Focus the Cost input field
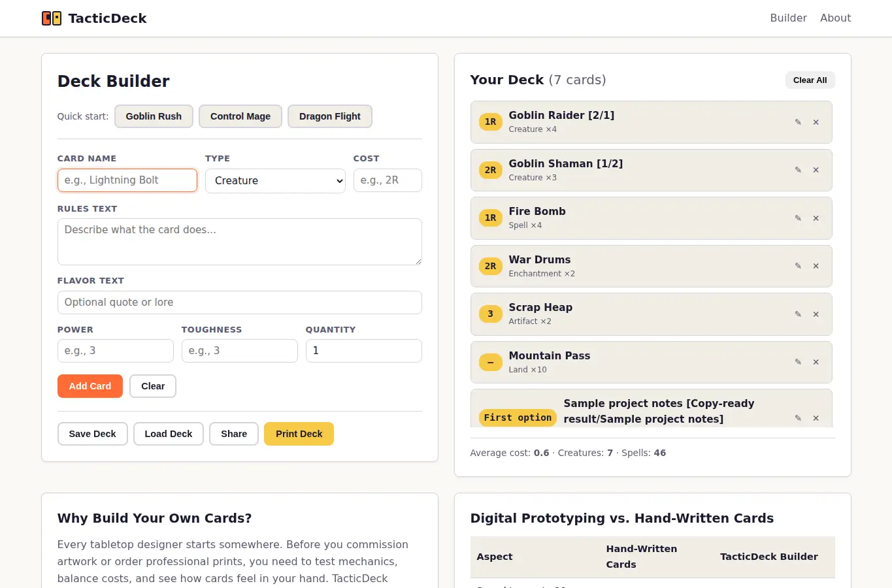The image size is (892, 588). pos(388,180)
